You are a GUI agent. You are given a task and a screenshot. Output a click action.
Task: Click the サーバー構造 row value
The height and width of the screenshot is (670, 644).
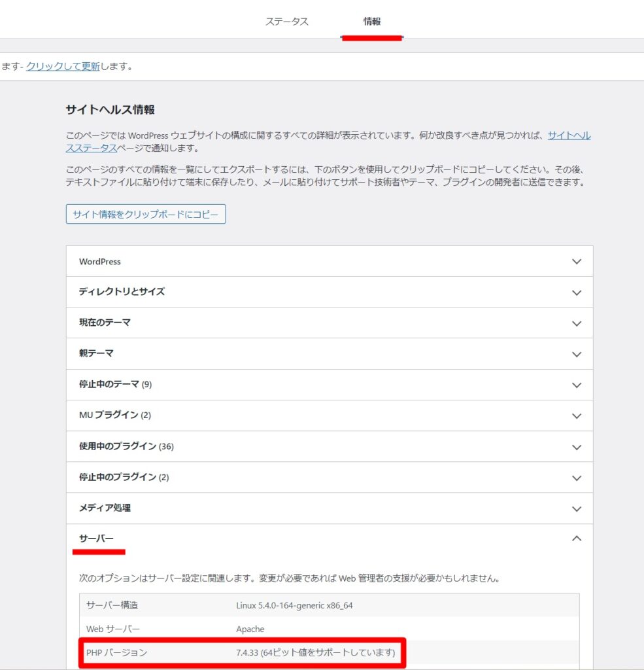[294, 606]
